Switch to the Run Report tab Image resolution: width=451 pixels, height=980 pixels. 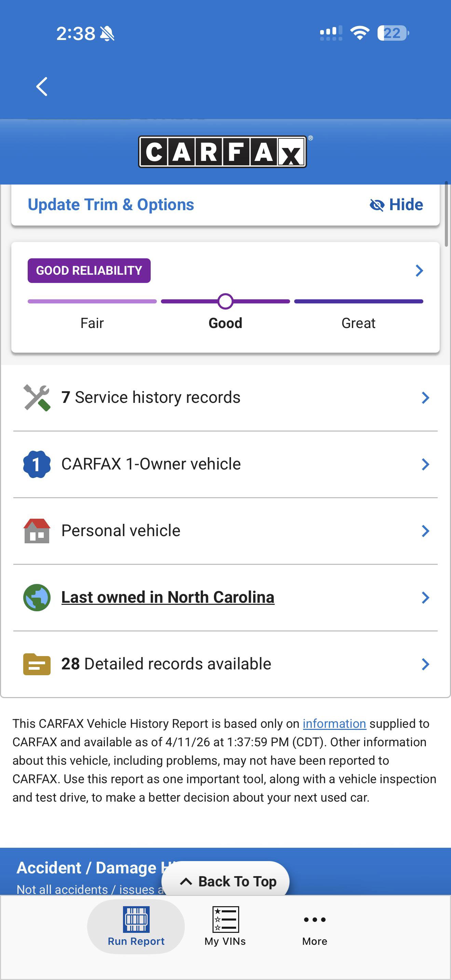click(136, 927)
